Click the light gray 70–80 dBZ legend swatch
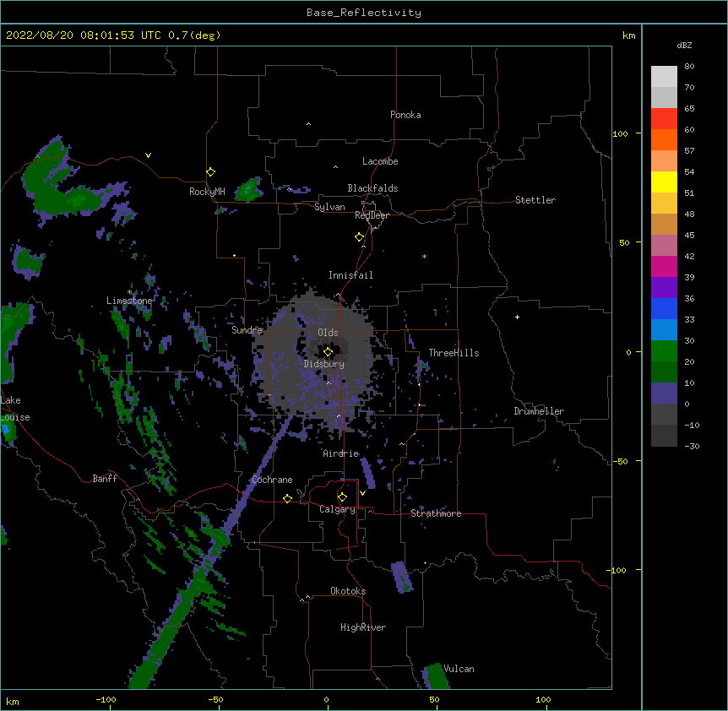This screenshot has width=728, height=711. [x=664, y=77]
